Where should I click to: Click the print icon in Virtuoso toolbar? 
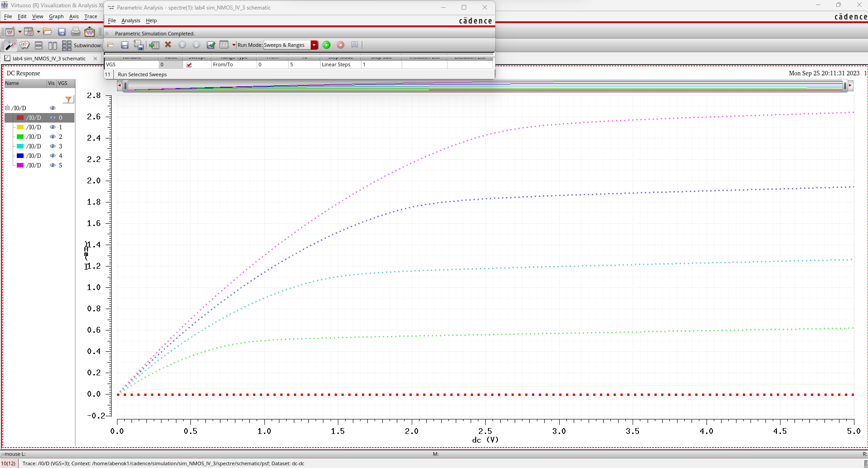pyautogui.click(x=76, y=32)
